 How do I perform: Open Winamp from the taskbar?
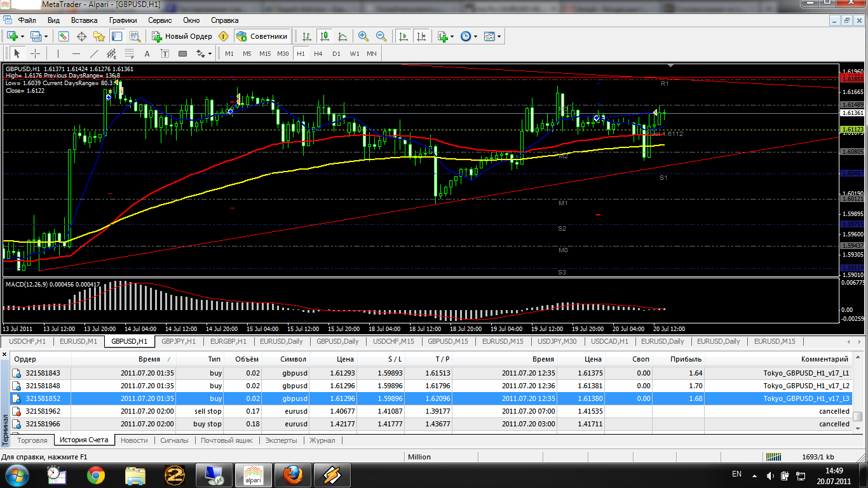point(332,475)
